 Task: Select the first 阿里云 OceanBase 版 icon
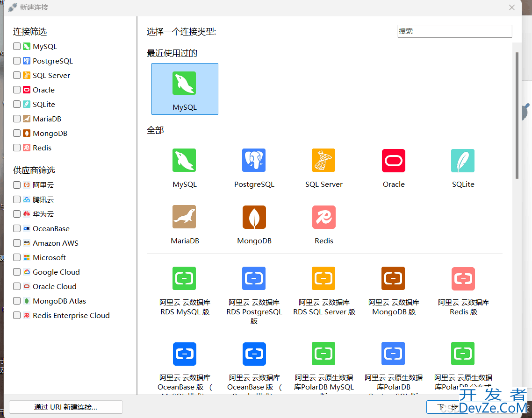point(185,354)
